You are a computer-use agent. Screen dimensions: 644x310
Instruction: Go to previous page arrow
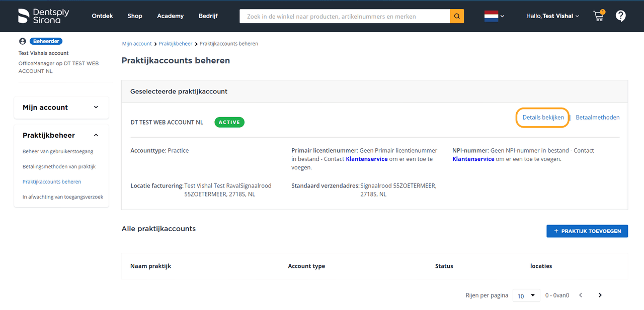pos(581,295)
